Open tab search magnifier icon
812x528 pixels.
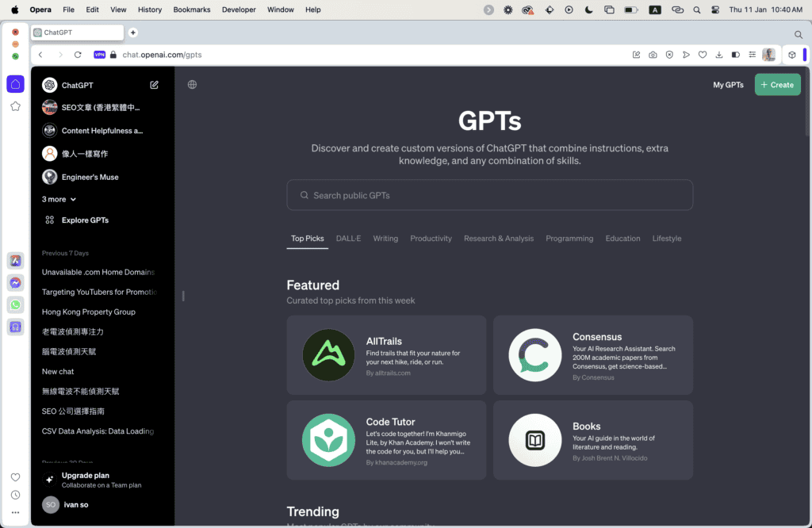pyautogui.click(x=798, y=35)
